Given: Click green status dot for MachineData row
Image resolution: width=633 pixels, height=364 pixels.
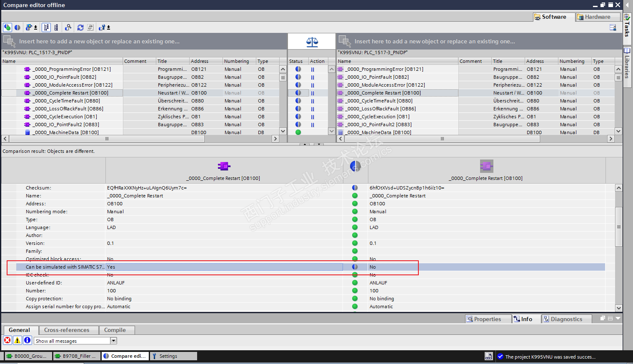Looking at the screenshot, I should tap(298, 132).
